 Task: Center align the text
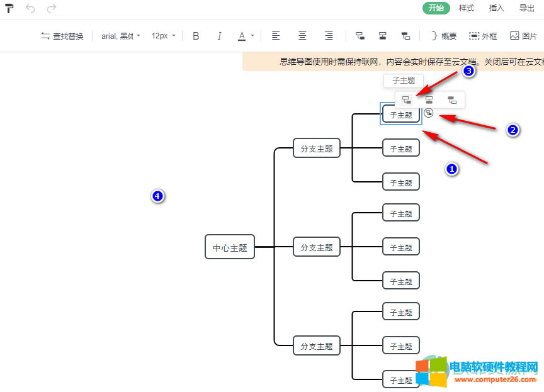click(x=302, y=36)
